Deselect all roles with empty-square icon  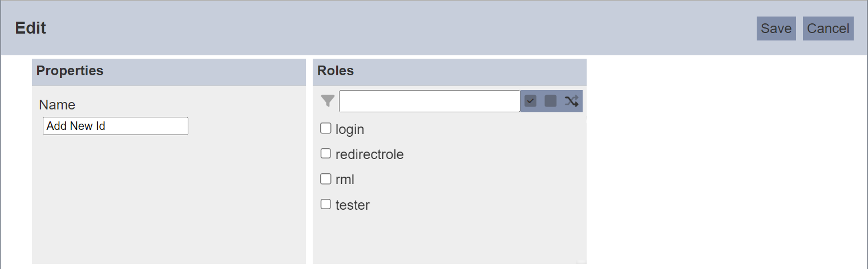point(551,101)
